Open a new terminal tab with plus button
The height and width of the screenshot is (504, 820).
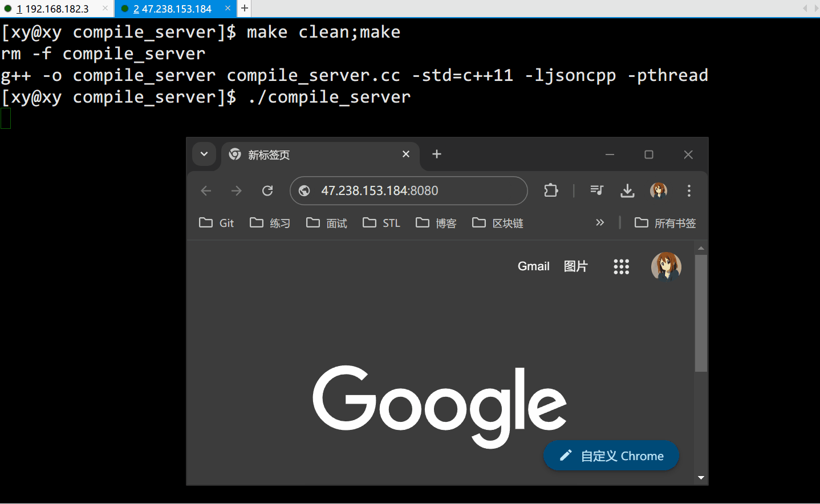click(244, 9)
